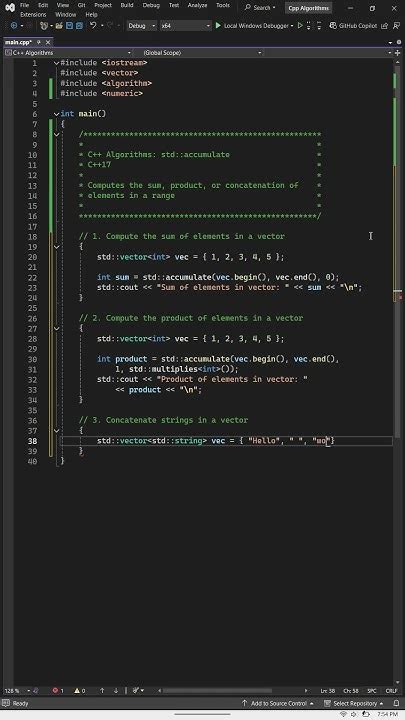The height and width of the screenshot is (720, 405).
Task: Collapse the #include block at line 1
Action: 56,63
